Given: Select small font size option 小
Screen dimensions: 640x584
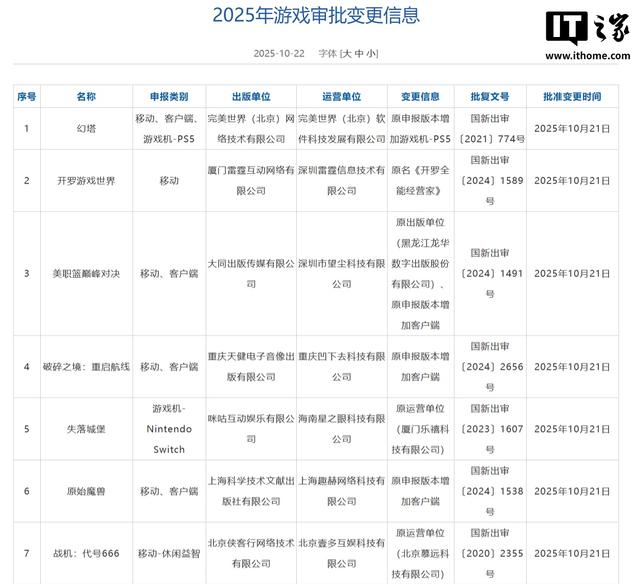Looking at the screenshot, I should tap(372, 53).
